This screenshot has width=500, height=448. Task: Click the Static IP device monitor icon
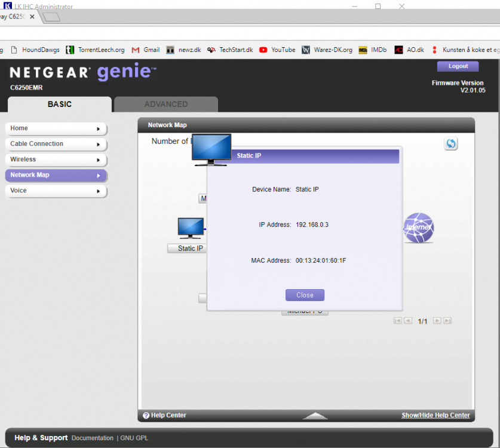pyautogui.click(x=191, y=229)
